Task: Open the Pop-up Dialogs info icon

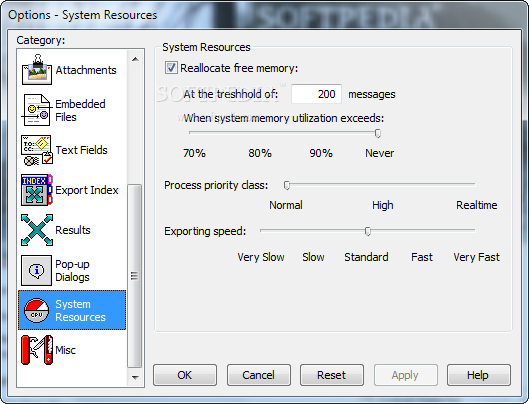Action: (36, 270)
